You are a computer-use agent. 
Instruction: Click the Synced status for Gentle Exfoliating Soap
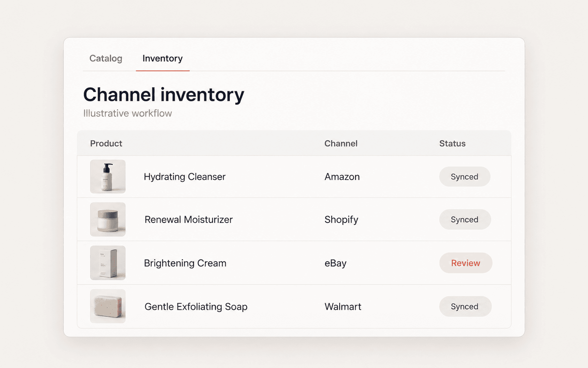465,306
